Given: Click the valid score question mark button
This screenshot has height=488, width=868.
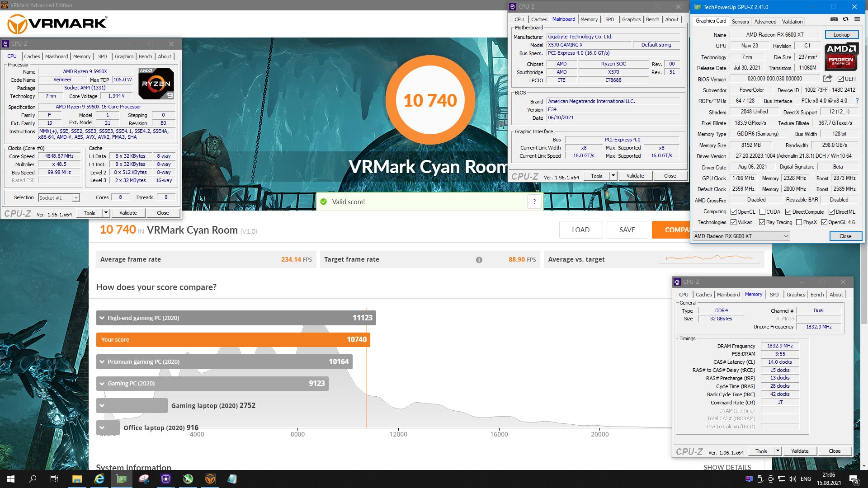Looking at the screenshot, I should (534, 202).
